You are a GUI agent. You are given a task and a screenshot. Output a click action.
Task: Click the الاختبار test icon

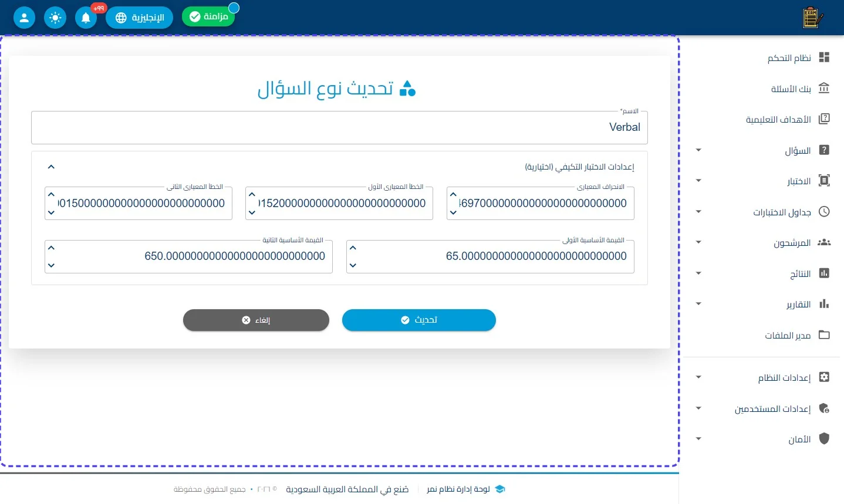pos(824,181)
